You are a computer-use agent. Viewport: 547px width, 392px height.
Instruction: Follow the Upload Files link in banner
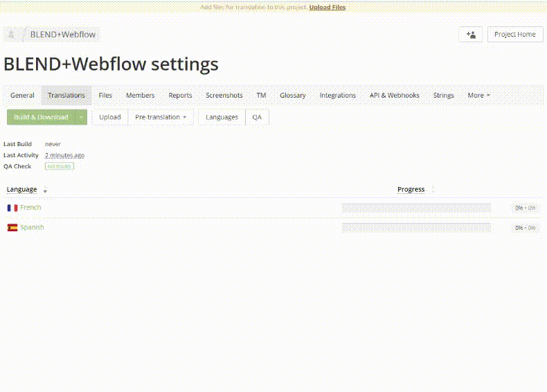point(328,7)
